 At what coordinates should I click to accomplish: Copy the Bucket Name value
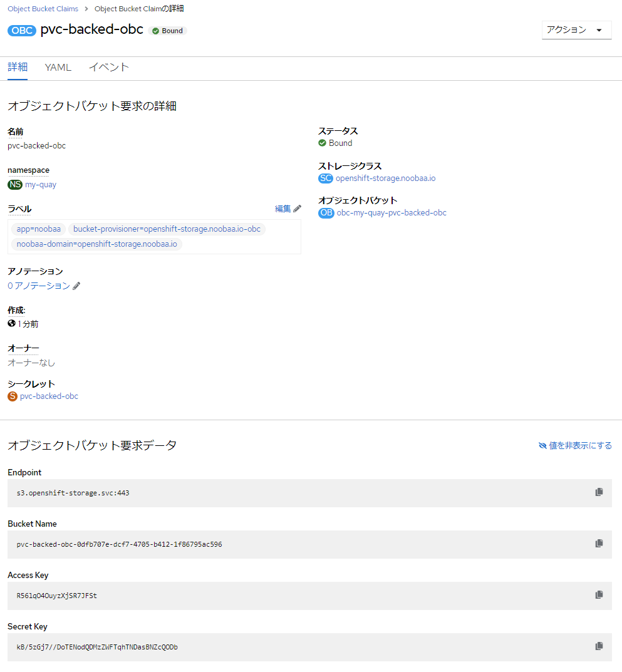click(599, 544)
